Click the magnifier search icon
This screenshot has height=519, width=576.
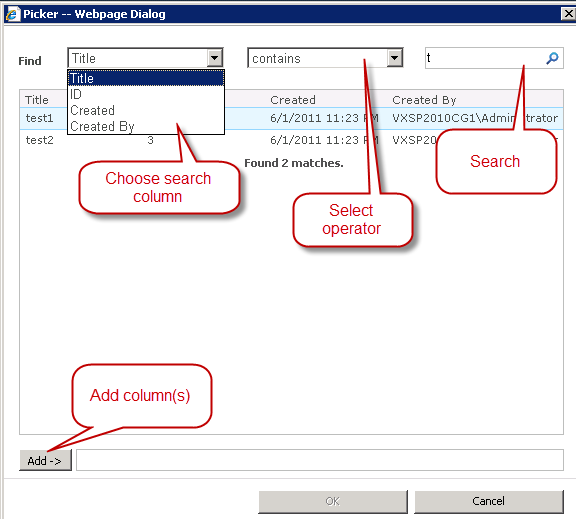552,58
